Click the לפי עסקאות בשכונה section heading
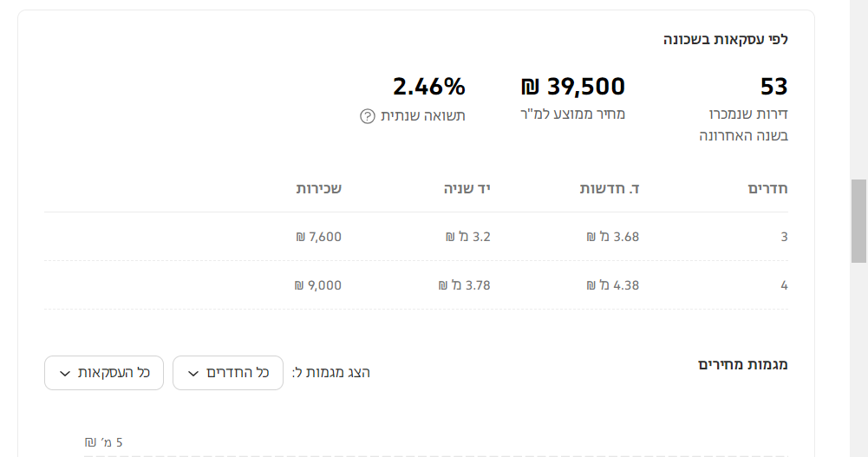This screenshot has width=868, height=457. tap(726, 39)
